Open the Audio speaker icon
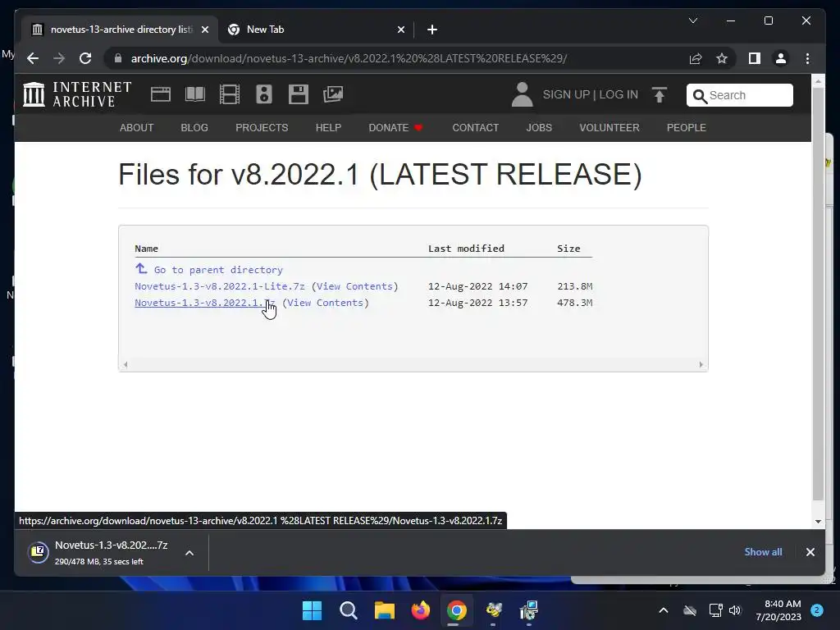The image size is (840, 630). [x=264, y=94]
